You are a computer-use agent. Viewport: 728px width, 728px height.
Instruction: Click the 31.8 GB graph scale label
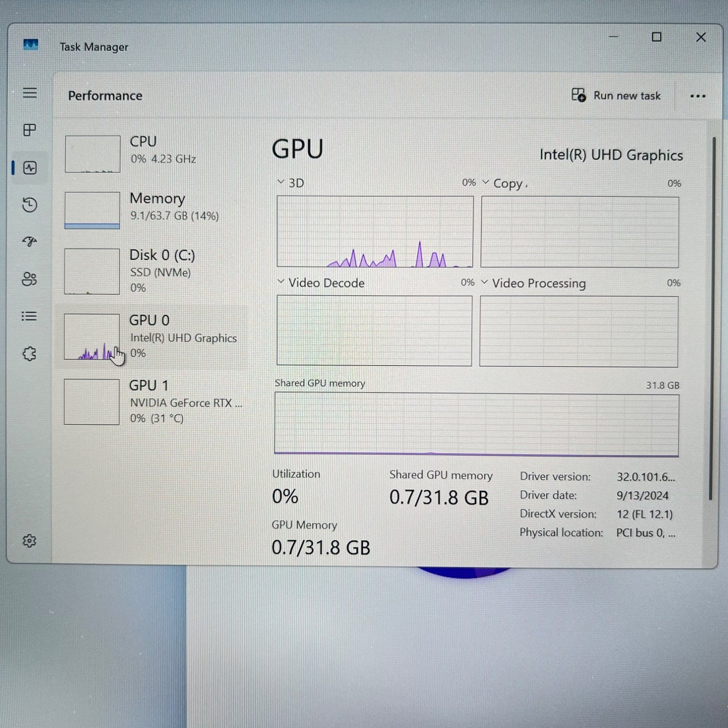(x=662, y=385)
